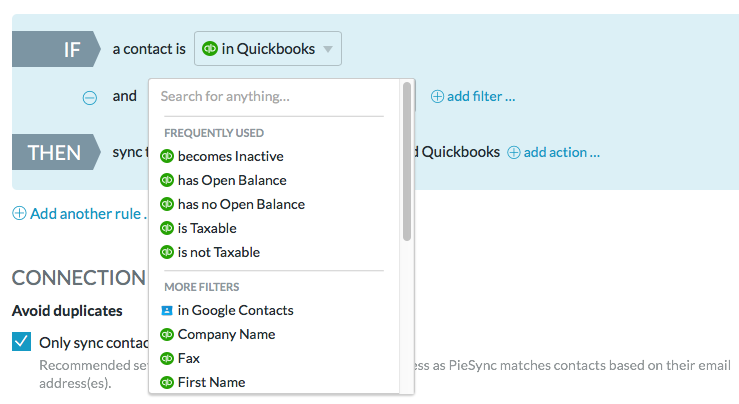Click Quickbooks icon beside Company Name
This screenshot has height=404, width=739.
tap(167, 334)
